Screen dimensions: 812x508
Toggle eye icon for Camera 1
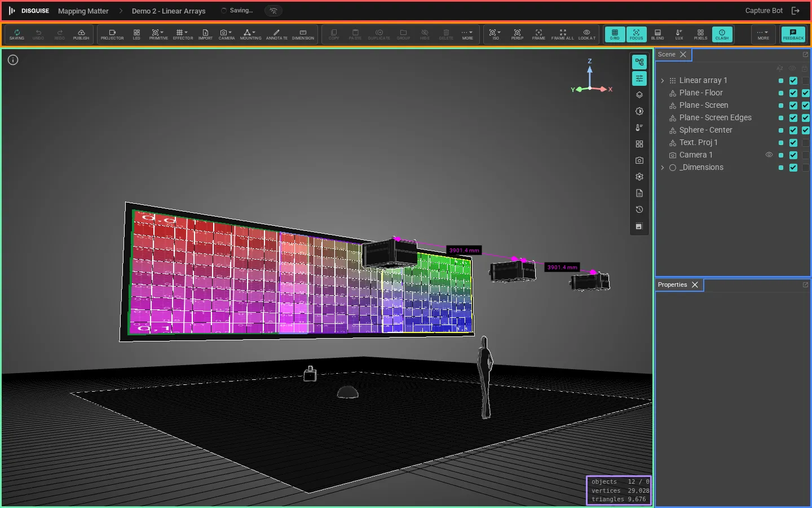point(769,155)
